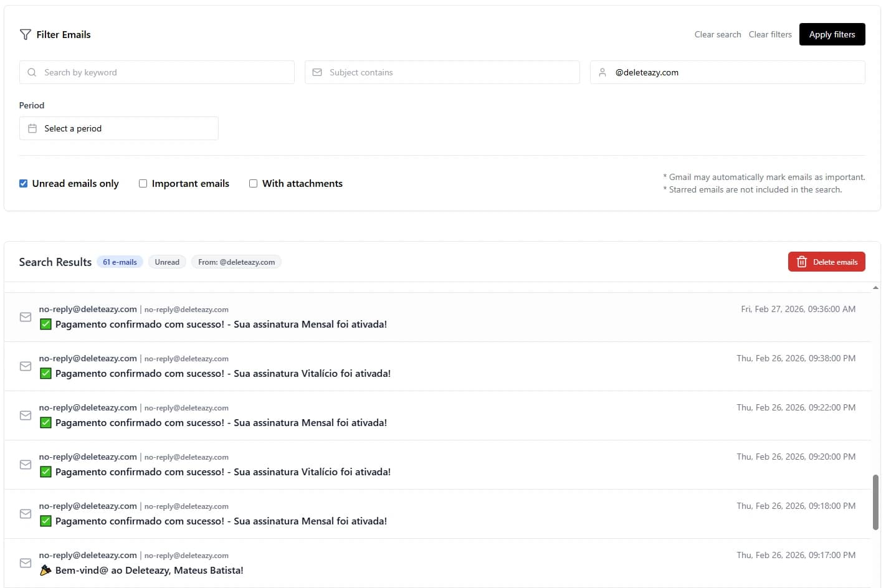886x588 pixels.
Task: Click the @deleteazy.com sender field
Action: (728, 72)
